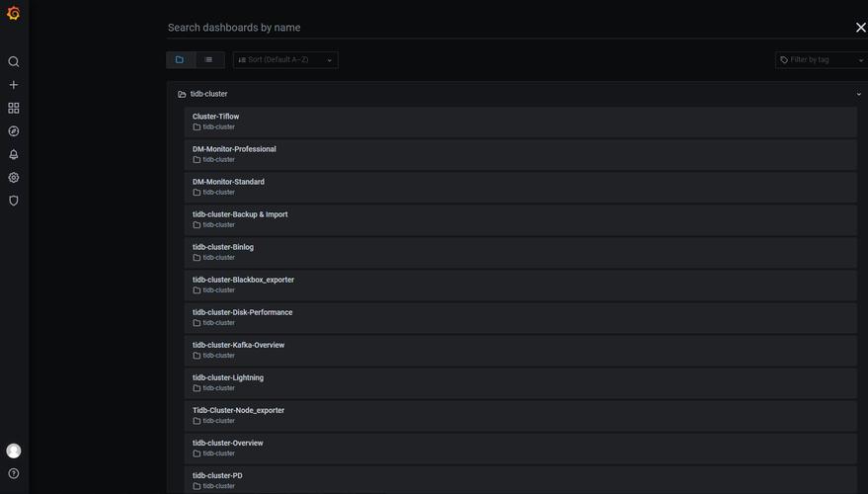Open the DM-Monitor-Professional dashboard

coord(520,154)
